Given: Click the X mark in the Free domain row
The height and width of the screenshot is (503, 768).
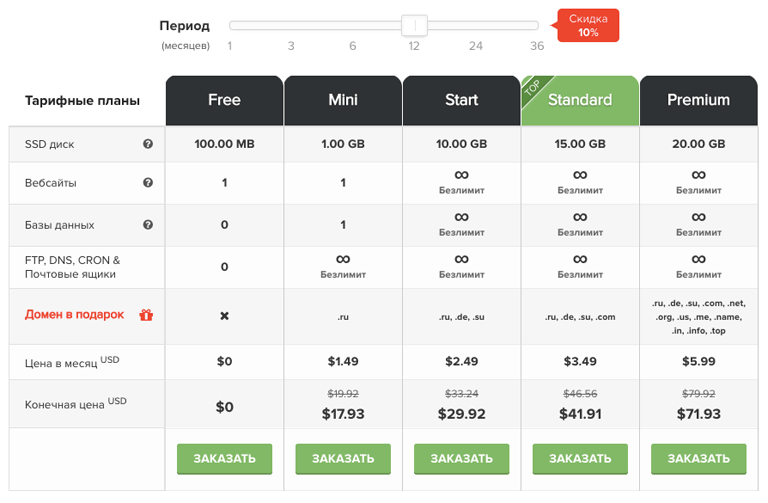Looking at the screenshot, I should [x=224, y=316].
